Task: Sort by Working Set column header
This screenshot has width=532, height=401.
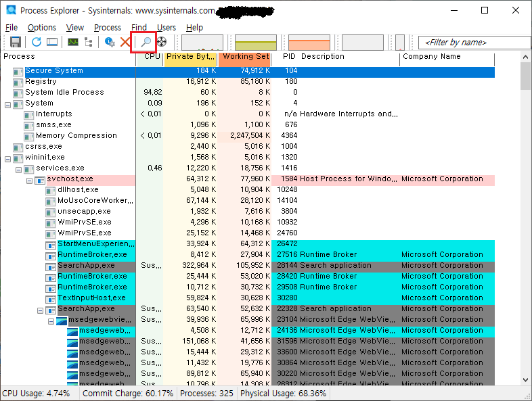Action: click(x=244, y=57)
